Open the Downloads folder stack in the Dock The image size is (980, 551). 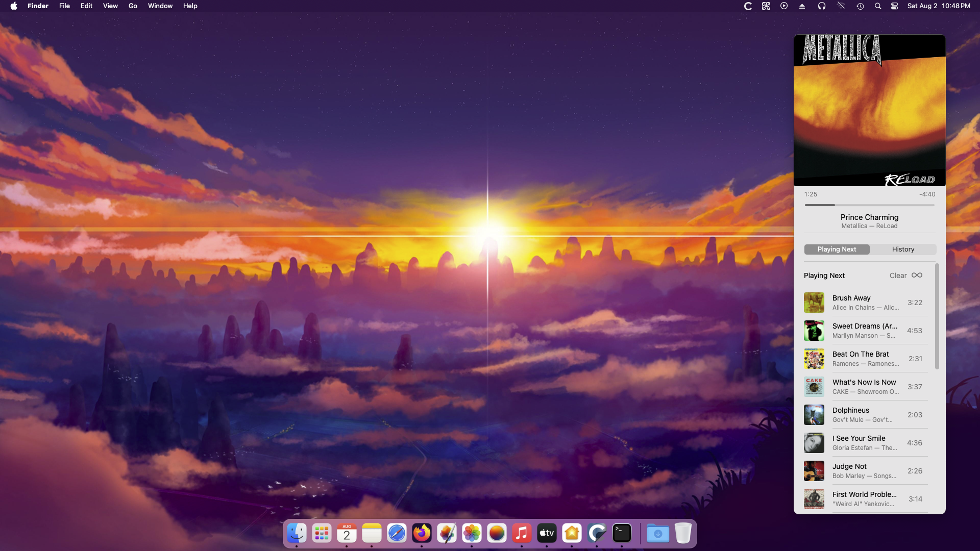click(x=658, y=534)
